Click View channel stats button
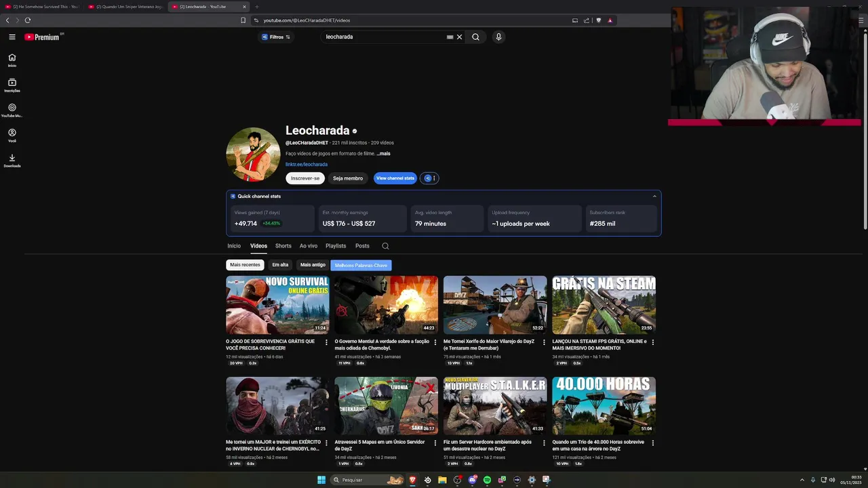Image resolution: width=868 pixels, height=488 pixels. tap(395, 178)
